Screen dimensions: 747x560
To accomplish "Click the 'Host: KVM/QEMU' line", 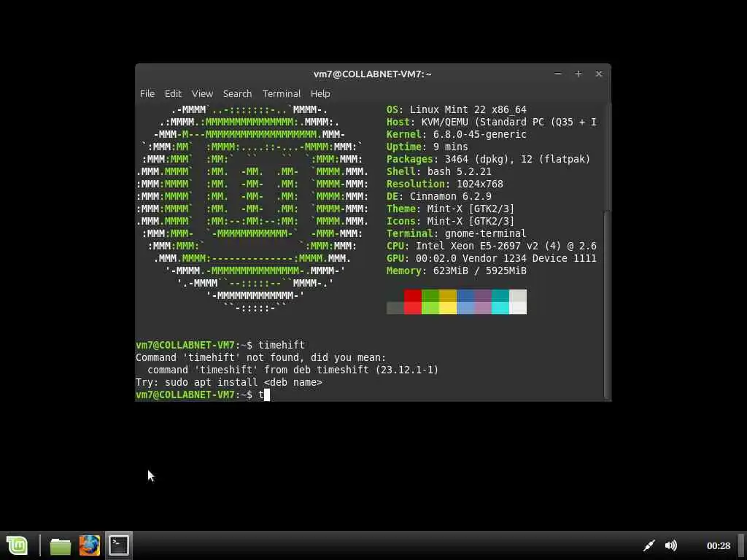I will point(491,122).
